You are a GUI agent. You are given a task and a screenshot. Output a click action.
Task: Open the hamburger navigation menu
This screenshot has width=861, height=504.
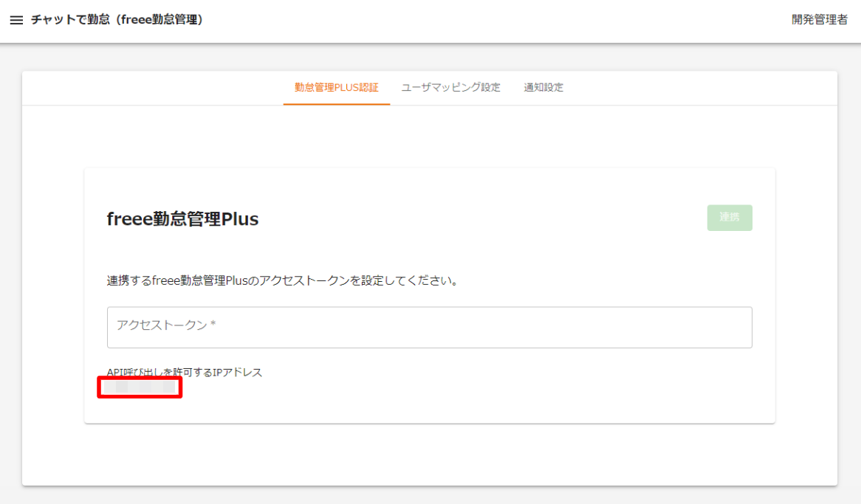click(x=16, y=21)
